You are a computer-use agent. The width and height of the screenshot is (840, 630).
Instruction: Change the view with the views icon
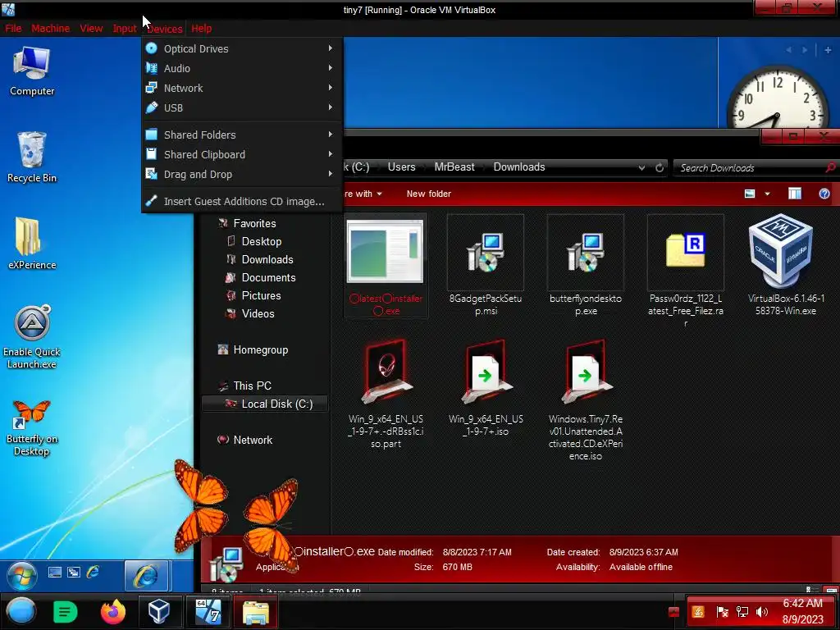(750, 194)
